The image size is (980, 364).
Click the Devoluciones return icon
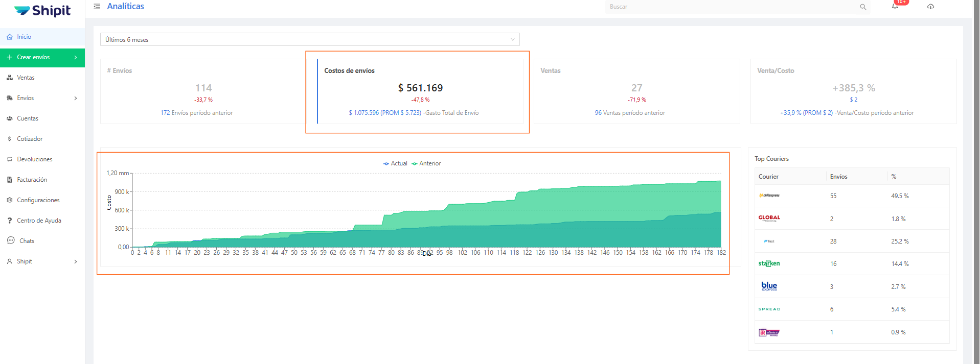coord(10,159)
